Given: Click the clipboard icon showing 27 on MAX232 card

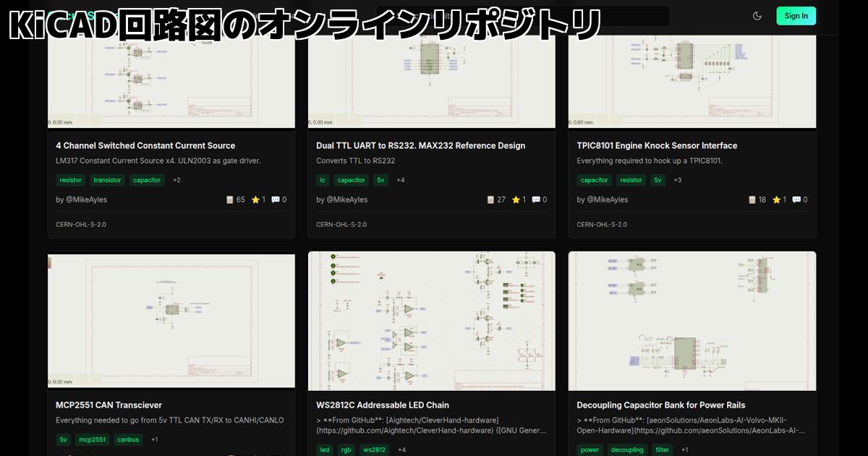Looking at the screenshot, I should click(x=490, y=199).
